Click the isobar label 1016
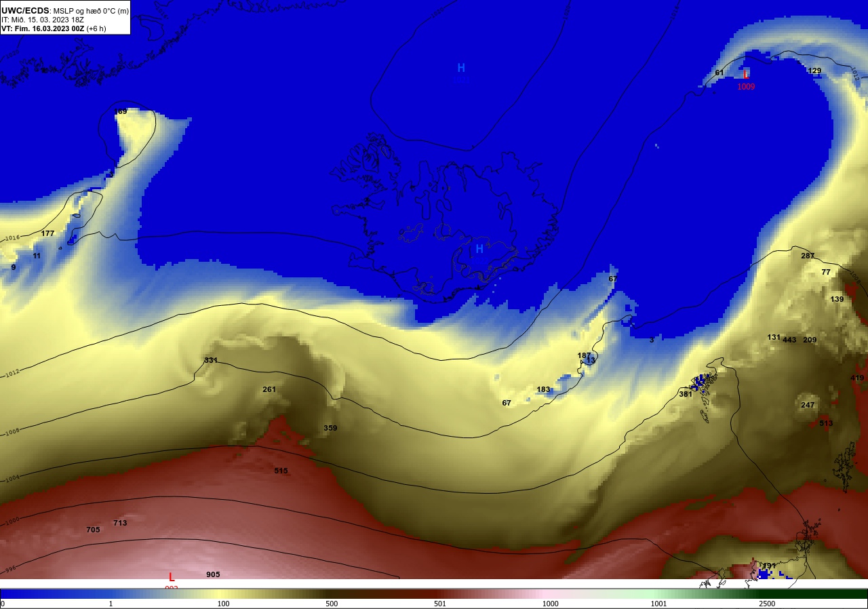 point(12,238)
